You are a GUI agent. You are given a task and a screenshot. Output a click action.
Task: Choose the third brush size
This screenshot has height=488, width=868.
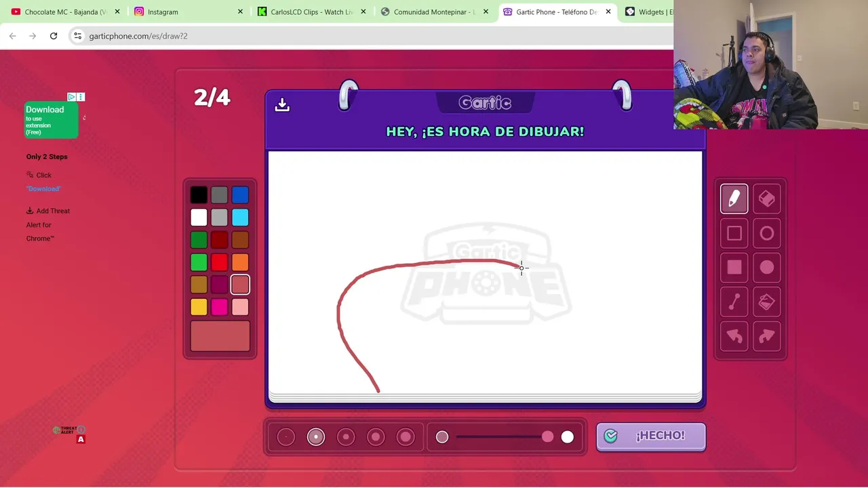click(346, 437)
